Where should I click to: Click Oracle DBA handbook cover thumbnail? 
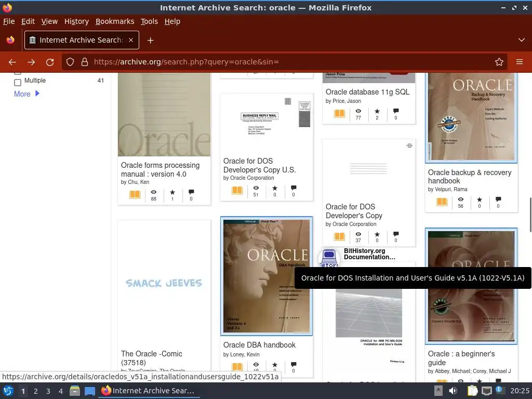point(267,276)
